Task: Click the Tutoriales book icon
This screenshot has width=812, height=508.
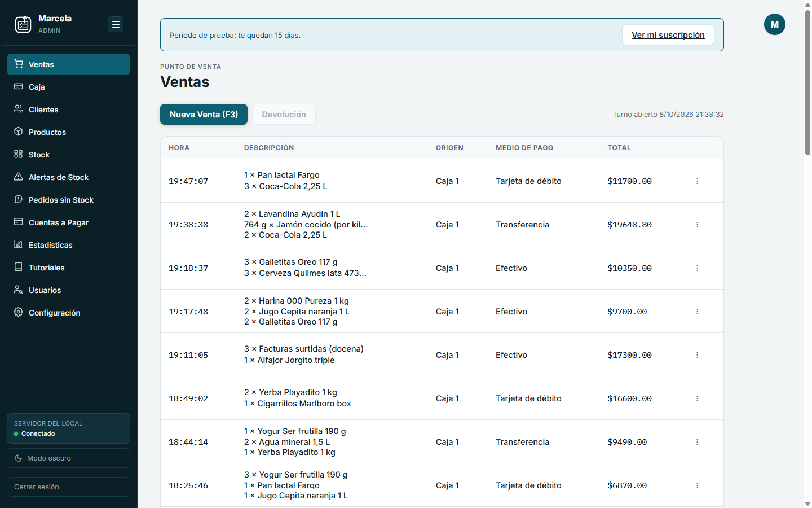Action: point(19,267)
